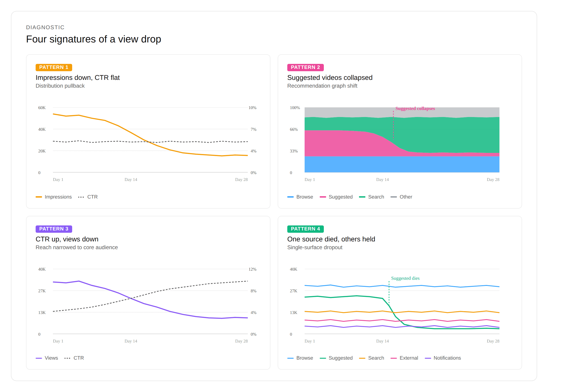Click the 'One source died, others held' title
The height and width of the screenshot is (392, 570).
331,239
